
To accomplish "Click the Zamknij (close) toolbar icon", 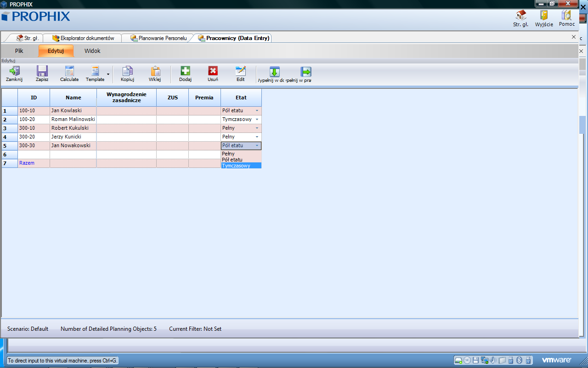I will point(14,71).
